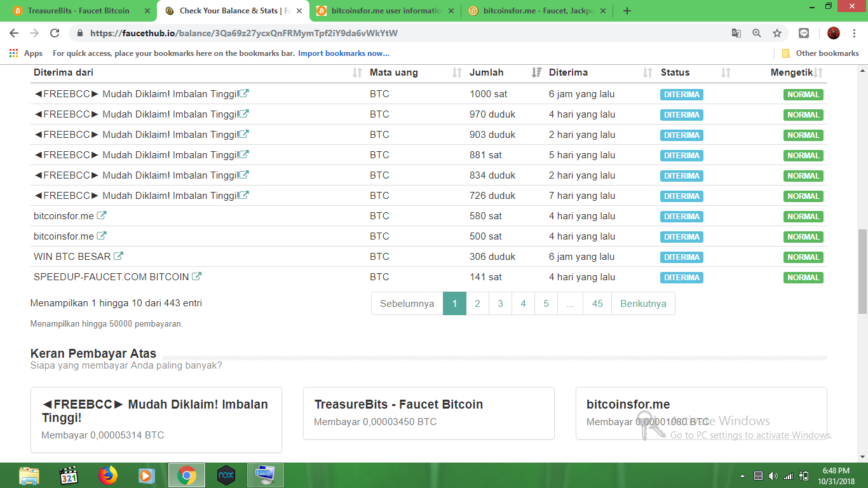Open a new browser tab with plus icon
The image size is (868, 488).
pos(627,11)
